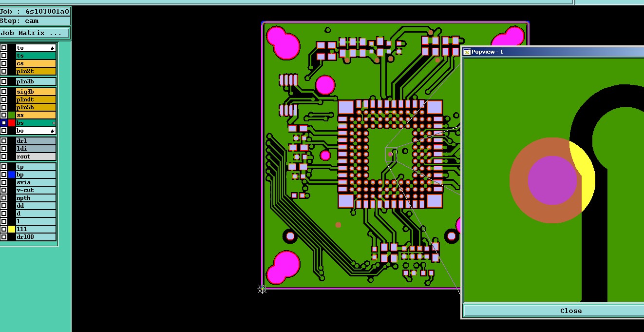The height and width of the screenshot is (332, 644).
Task: Select the 'sig3b' layer name
Action: point(36,92)
